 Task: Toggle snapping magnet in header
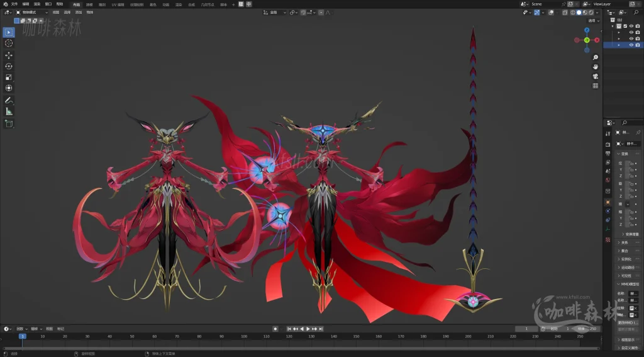pyautogui.click(x=304, y=13)
